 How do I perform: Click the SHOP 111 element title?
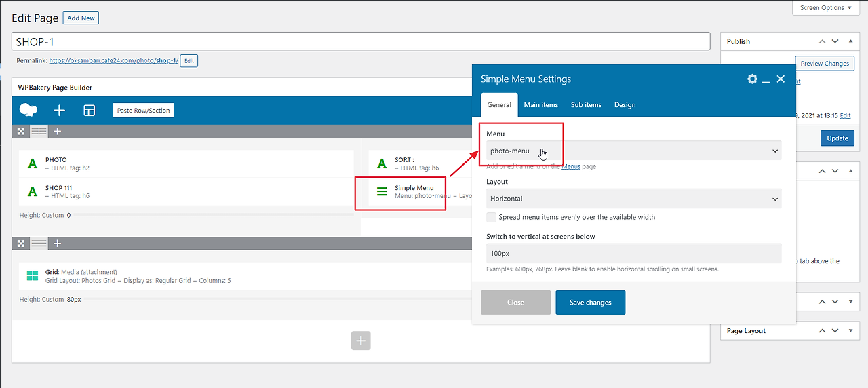tap(58, 188)
